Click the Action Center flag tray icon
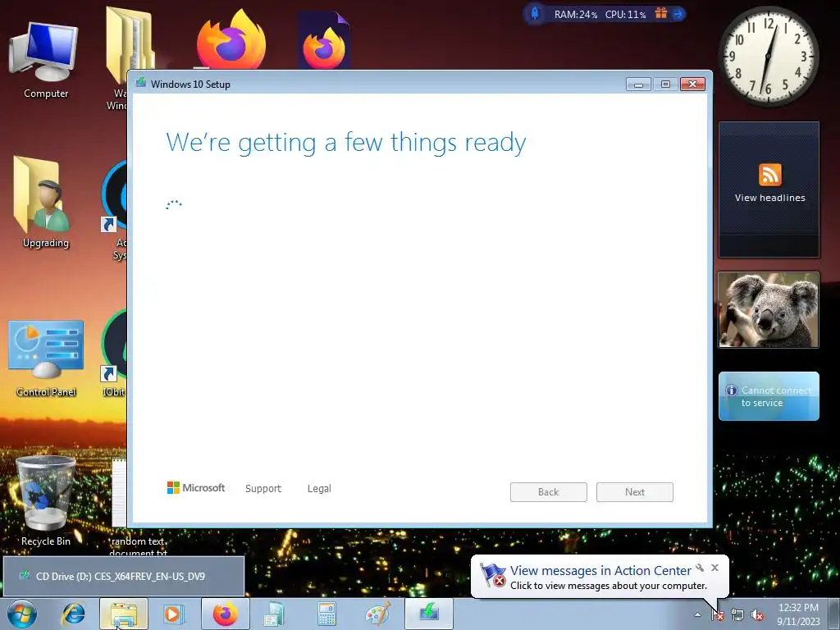Image resolution: width=840 pixels, height=630 pixels. point(717,615)
